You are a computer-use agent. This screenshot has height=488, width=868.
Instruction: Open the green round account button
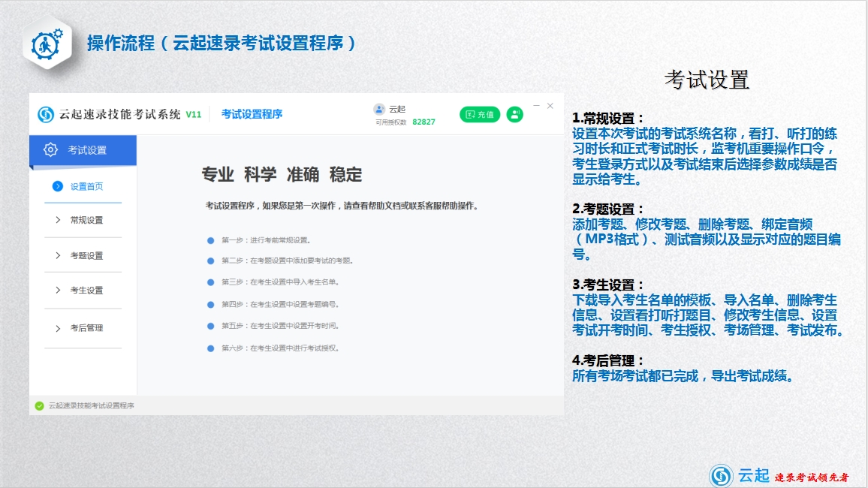515,115
